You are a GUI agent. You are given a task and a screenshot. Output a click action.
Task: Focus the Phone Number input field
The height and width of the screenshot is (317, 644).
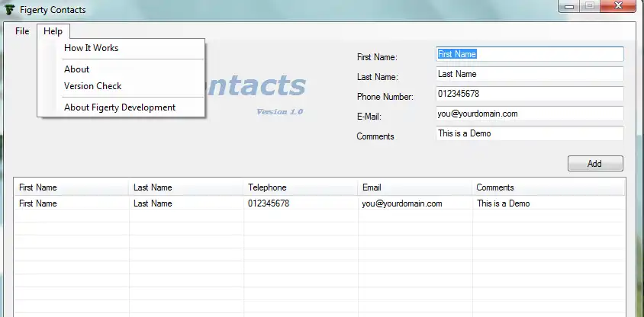pos(530,94)
